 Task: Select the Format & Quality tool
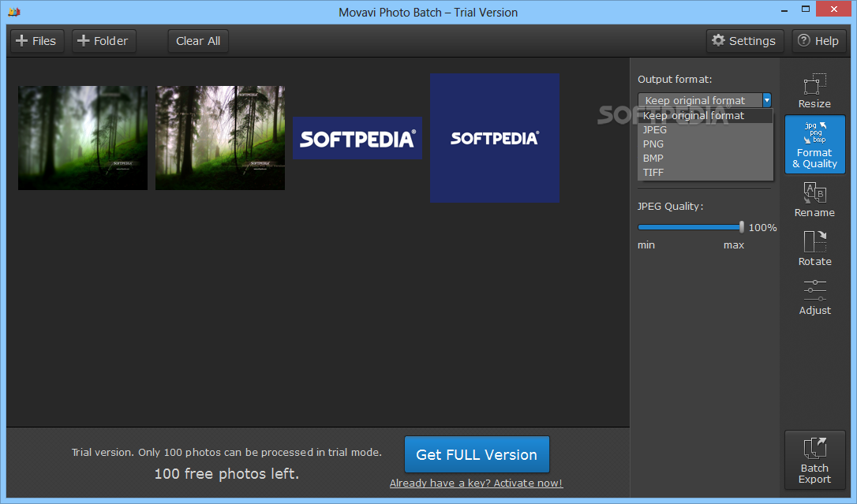click(x=814, y=144)
